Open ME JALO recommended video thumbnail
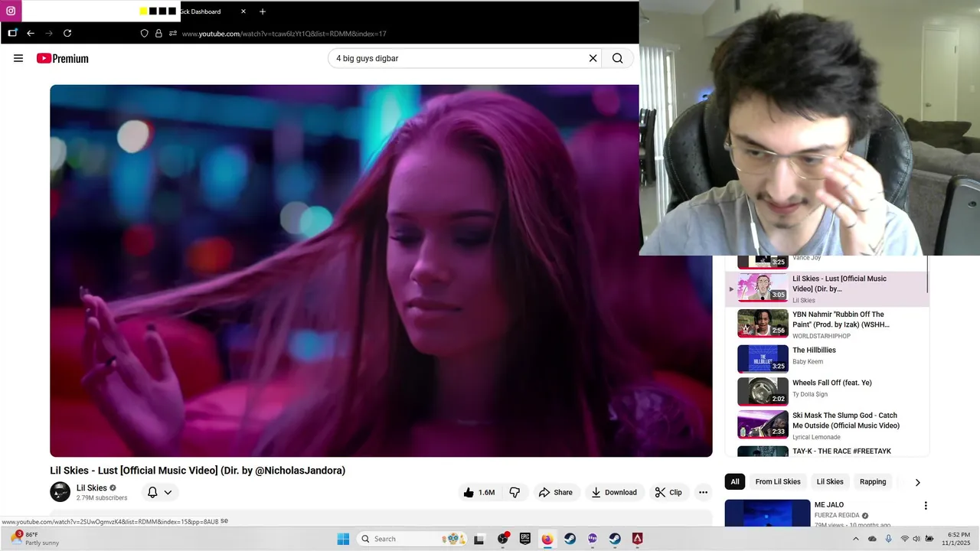This screenshot has width=980, height=551. coord(767,514)
